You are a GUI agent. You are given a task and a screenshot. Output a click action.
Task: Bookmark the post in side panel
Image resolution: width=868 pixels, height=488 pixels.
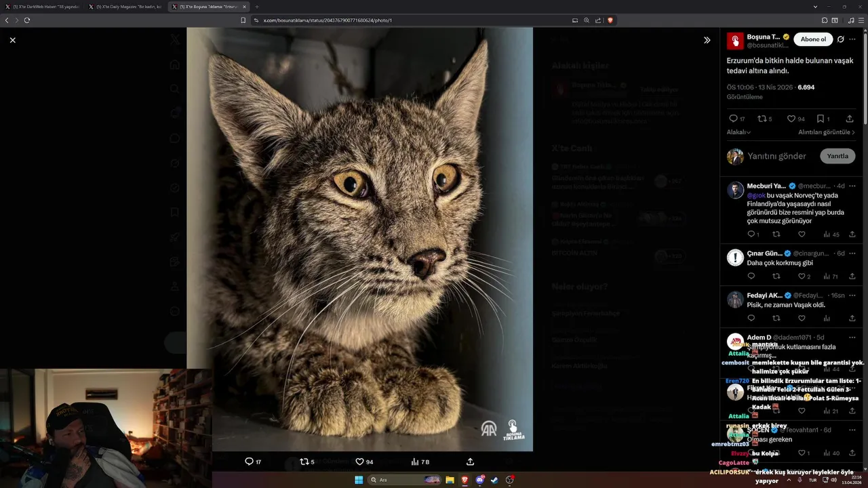tap(820, 119)
